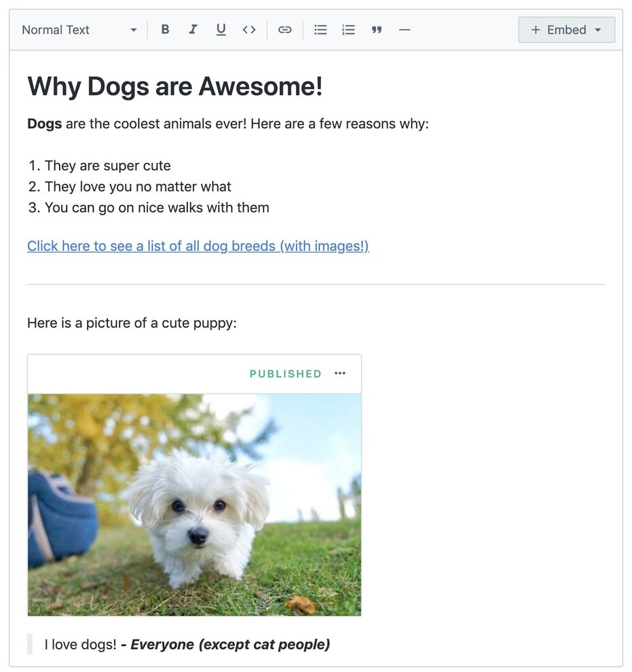The width and height of the screenshot is (632, 672).
Task: Apply inline code formatting
Action: (x=249, y=30)
